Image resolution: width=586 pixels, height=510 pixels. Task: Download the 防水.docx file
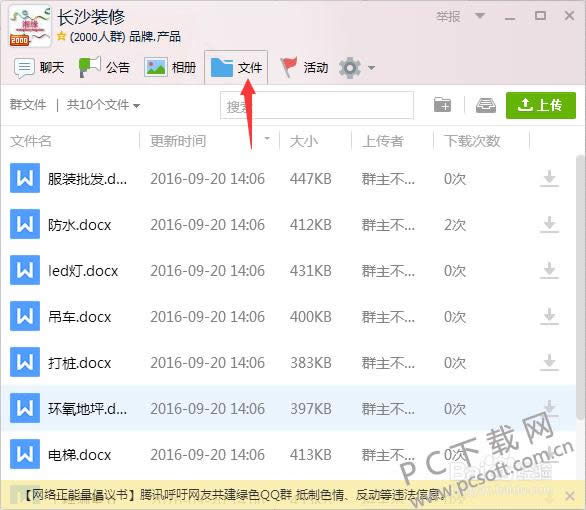(x=549, y=224)
